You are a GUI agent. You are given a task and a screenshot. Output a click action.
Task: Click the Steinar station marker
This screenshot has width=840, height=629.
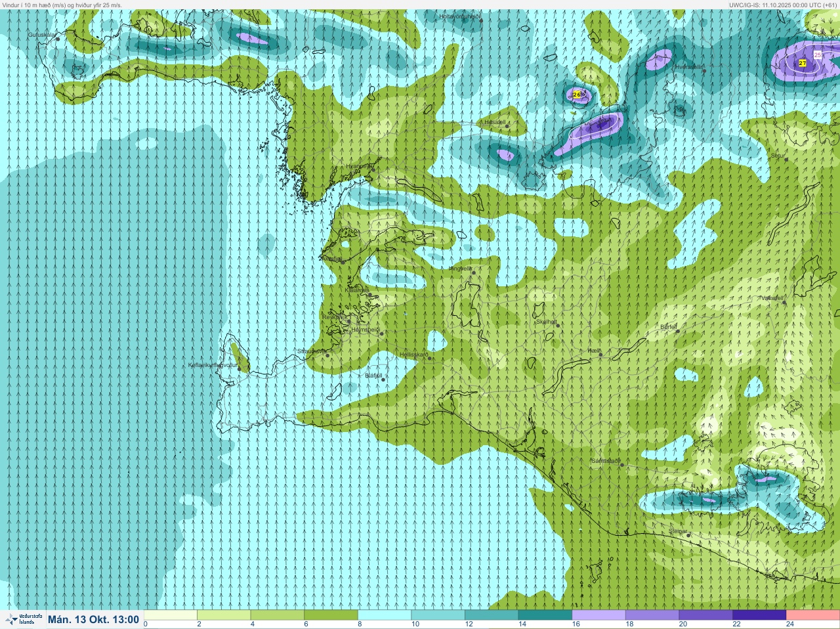tap(688, 535)
